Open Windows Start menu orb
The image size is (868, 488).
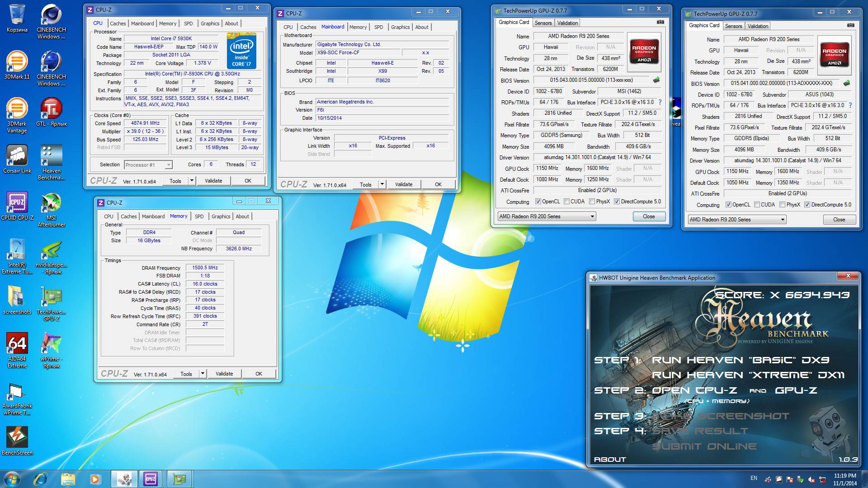pos(12,479)
